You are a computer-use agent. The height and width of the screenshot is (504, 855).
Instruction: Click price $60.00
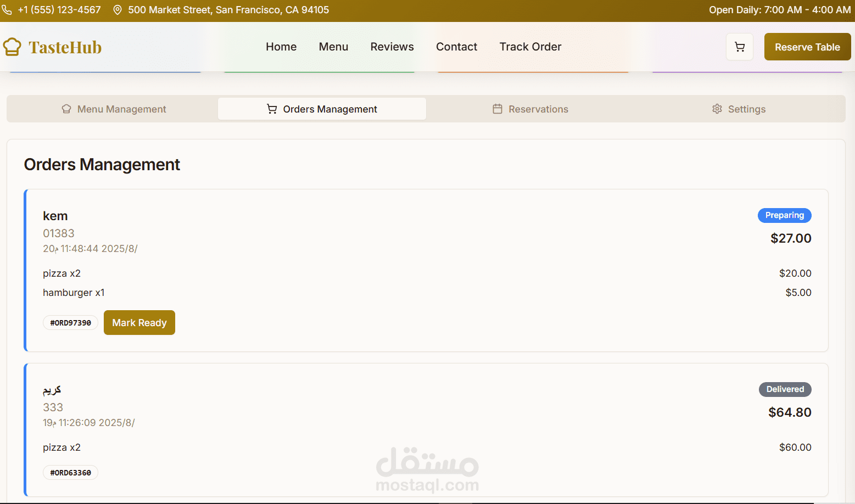795,447
